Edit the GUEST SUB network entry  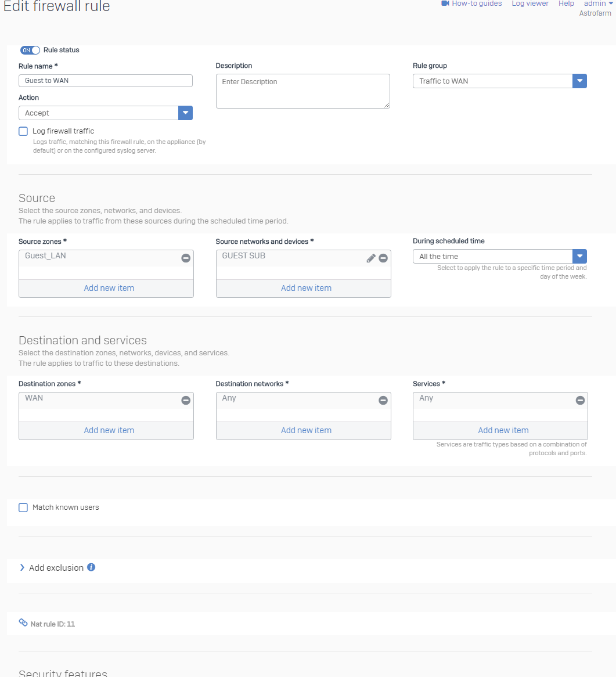[x=371, y=258]
